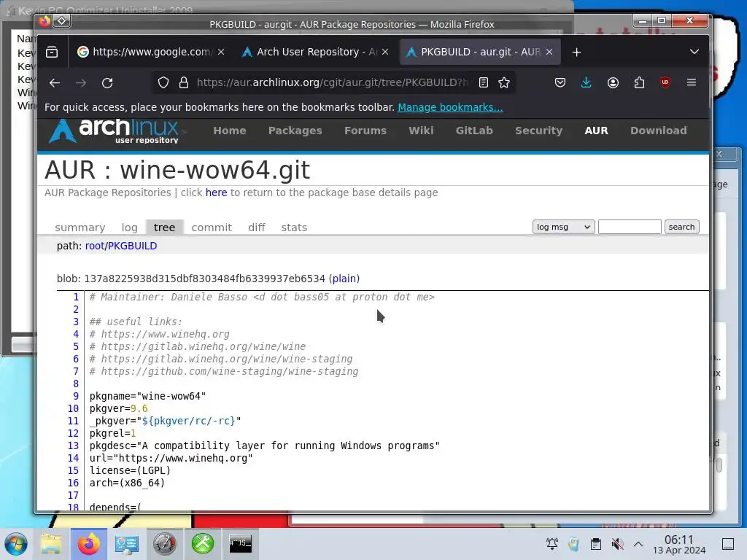Jump to line number 10 link
The height and width of the screenshot is (560, 747).
pyautogui.click(x=73, y=408)
